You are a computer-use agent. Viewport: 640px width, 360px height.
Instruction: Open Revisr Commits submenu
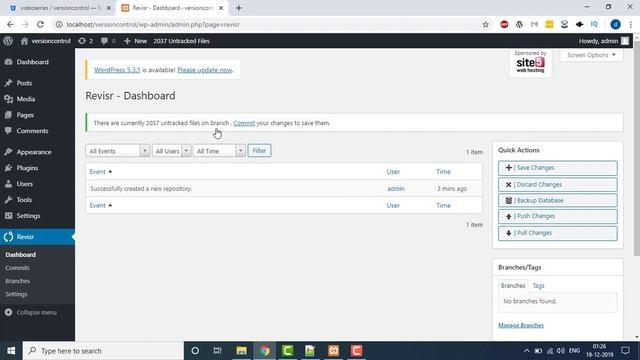tap(18, 268)
